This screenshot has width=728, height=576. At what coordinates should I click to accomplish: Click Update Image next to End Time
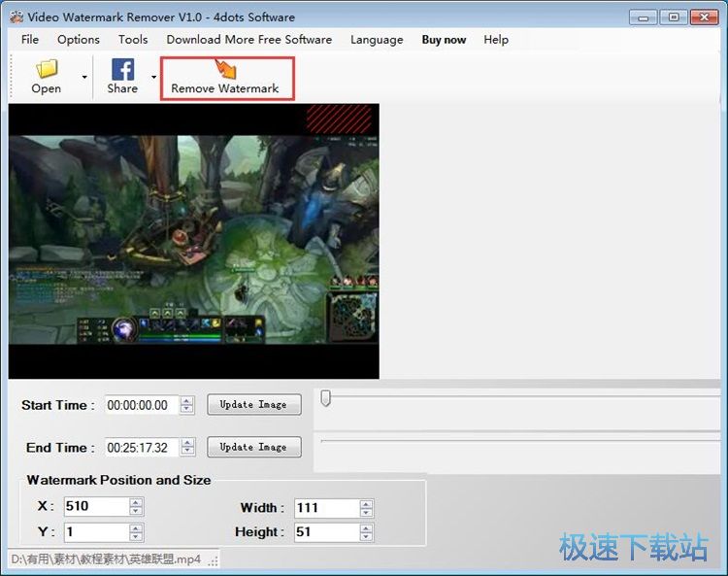point(253,448)
